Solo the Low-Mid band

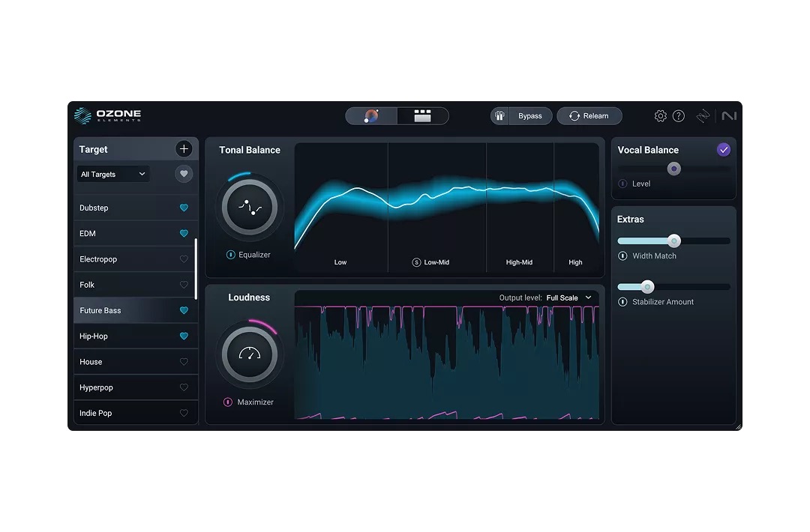pyautogui.click(x=416, y=262)
